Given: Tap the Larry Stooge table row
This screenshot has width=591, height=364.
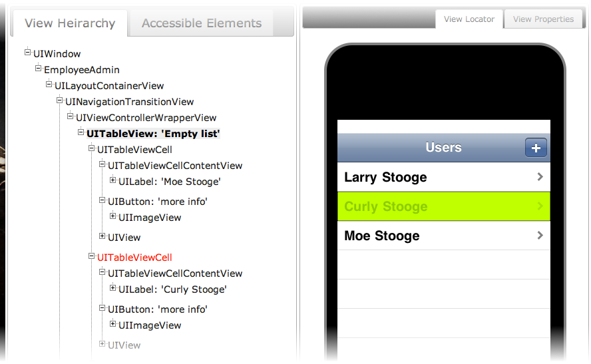Looking at the screenshot, I should [444, 177].
